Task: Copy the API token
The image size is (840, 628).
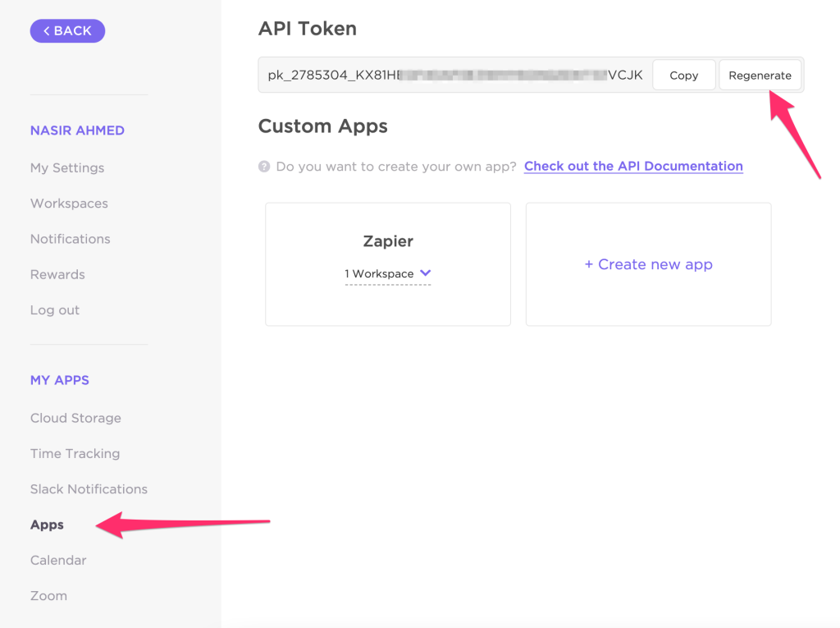Action: [683, 75]
